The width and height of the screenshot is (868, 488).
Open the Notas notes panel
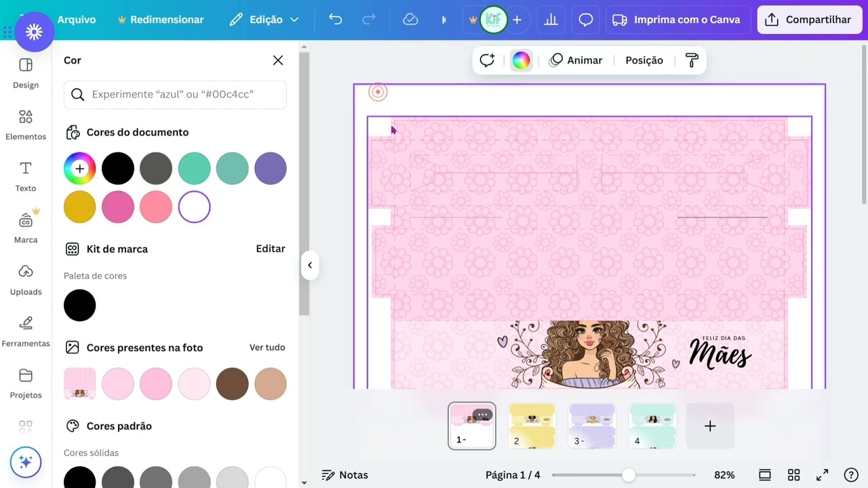pyautogui.click(x=345, y=475)
